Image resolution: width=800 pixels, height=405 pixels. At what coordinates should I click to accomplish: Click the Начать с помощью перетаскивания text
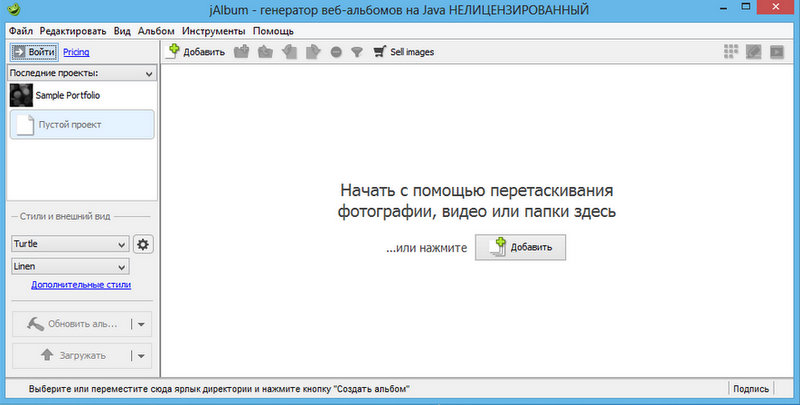477,201
